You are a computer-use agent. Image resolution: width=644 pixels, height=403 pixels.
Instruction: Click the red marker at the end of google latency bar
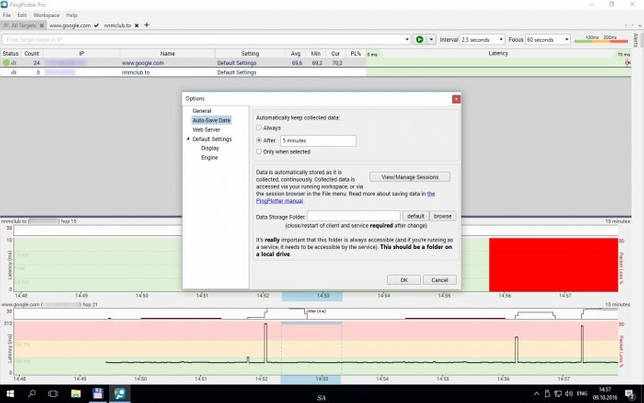[x=627, y=63]
